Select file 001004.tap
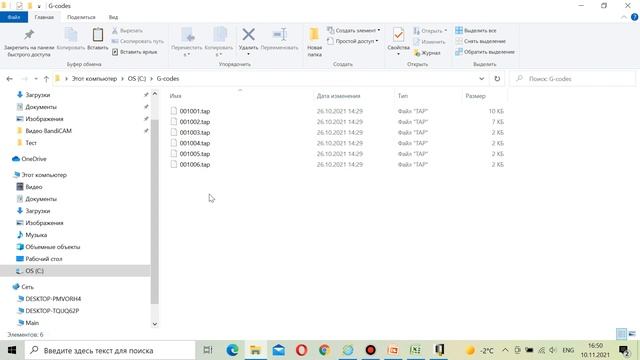 click(195, 143)
